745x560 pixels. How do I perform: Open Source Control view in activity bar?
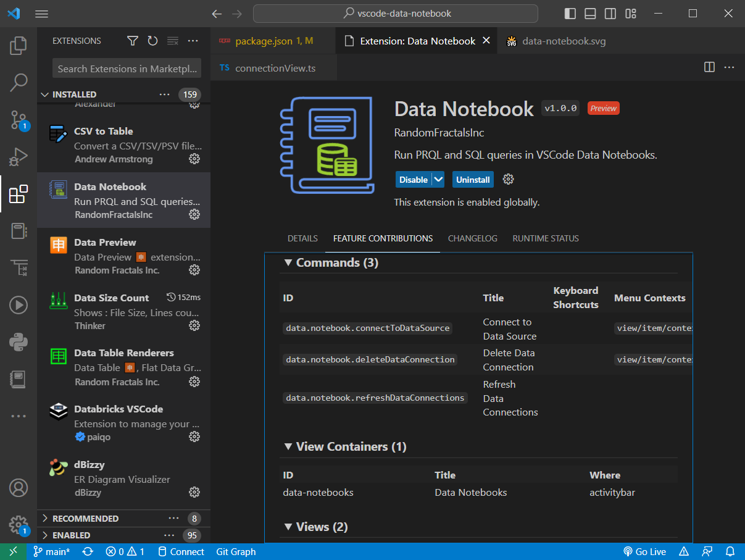click(x=19, y=120)
